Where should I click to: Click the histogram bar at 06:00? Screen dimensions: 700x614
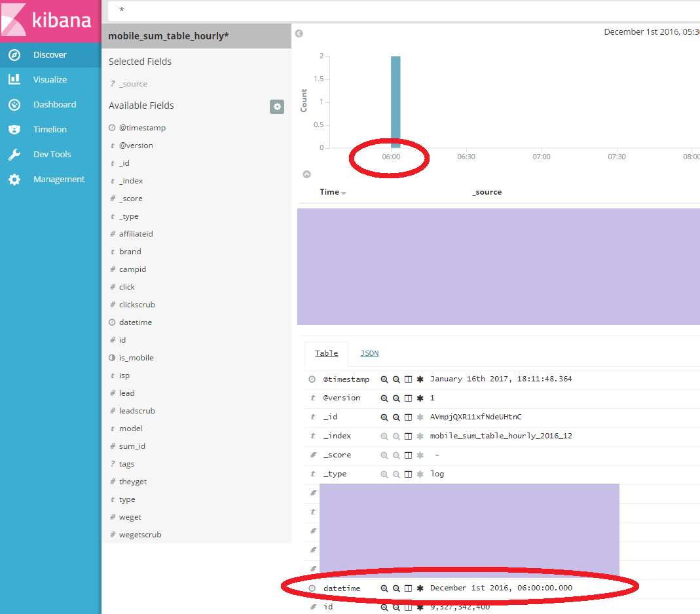click(396, 102)
